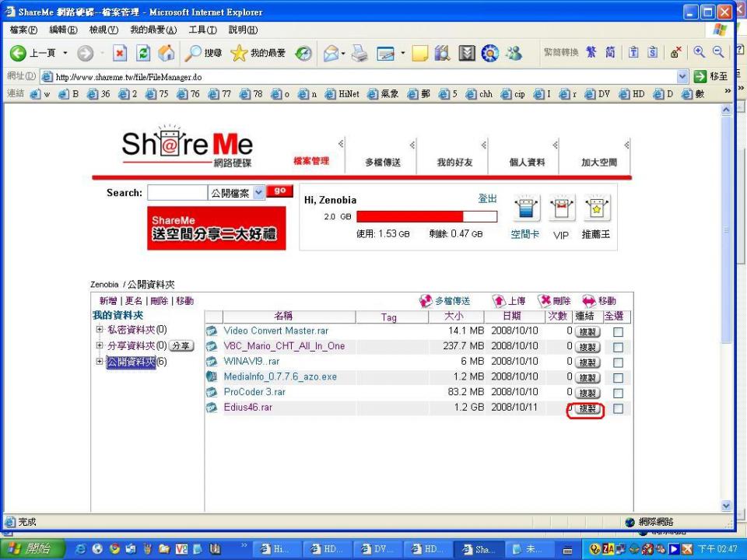Switch to the 多檔傳送 site tab
Screen dimensions: 747x560
(383, 162)
